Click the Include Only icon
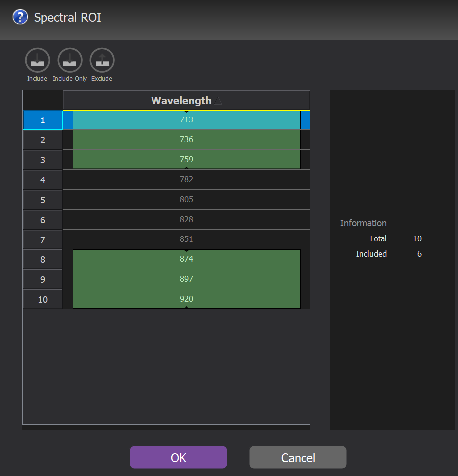Screen dimensions: 458x476 click(70, 61)
